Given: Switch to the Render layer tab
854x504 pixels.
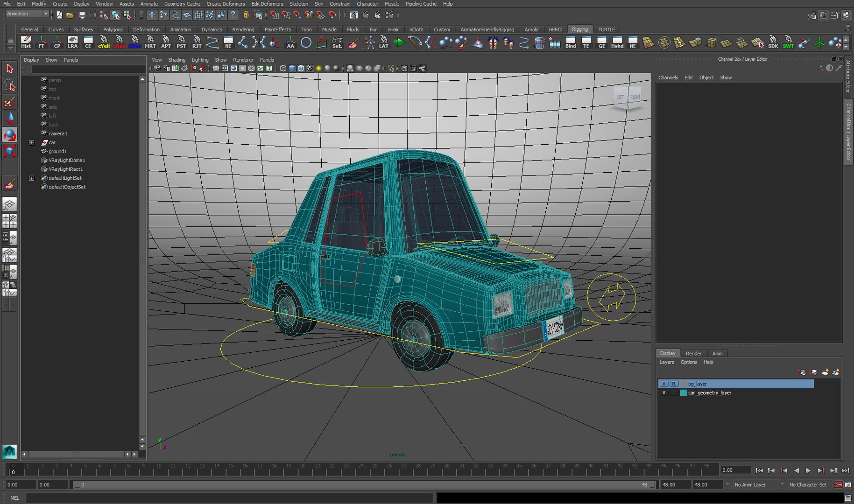Looking at the screenshot, I should point(693,353).
